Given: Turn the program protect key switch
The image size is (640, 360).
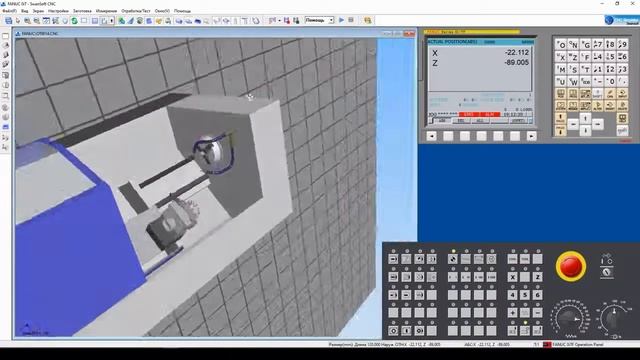Looking at the screenshot, I should tap(607, 273).
